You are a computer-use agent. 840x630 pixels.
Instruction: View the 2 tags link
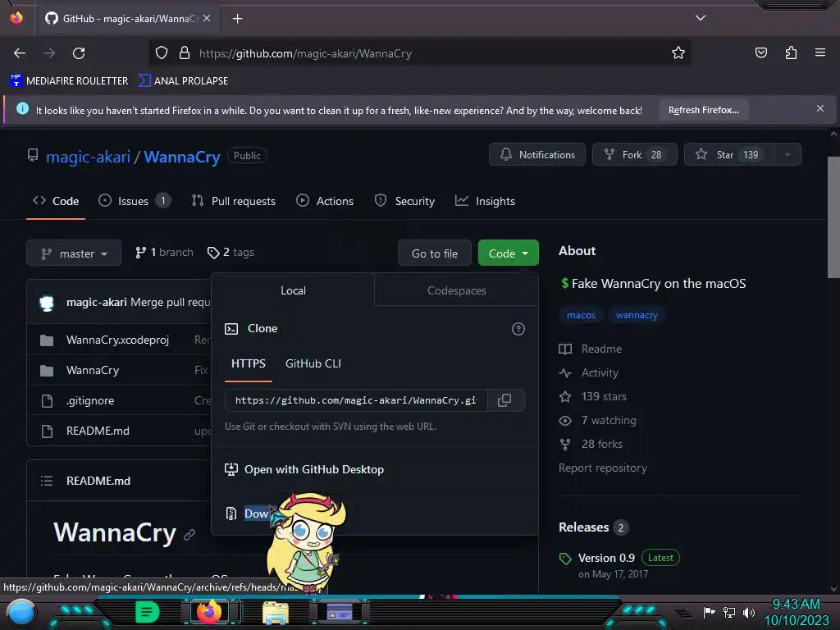click(x=231, y=253)
